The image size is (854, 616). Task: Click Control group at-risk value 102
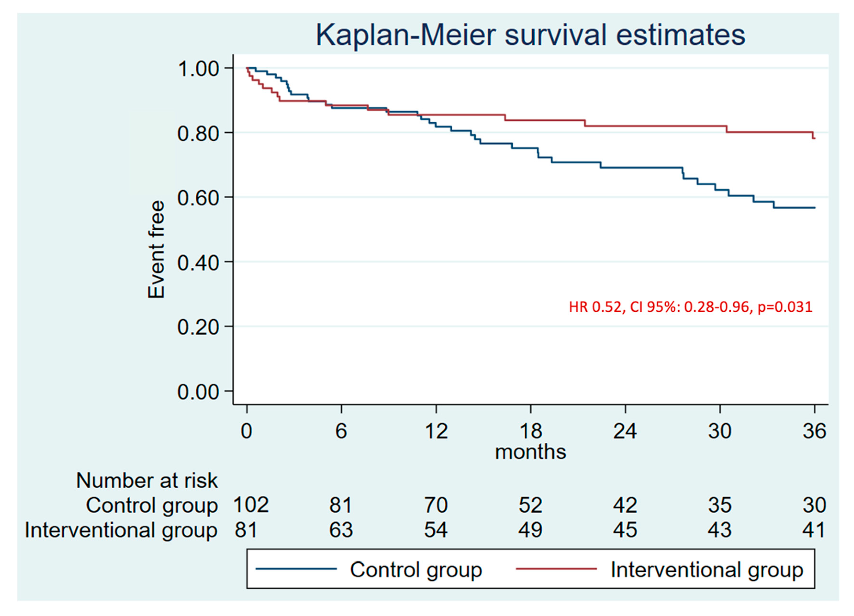point(251,505)
